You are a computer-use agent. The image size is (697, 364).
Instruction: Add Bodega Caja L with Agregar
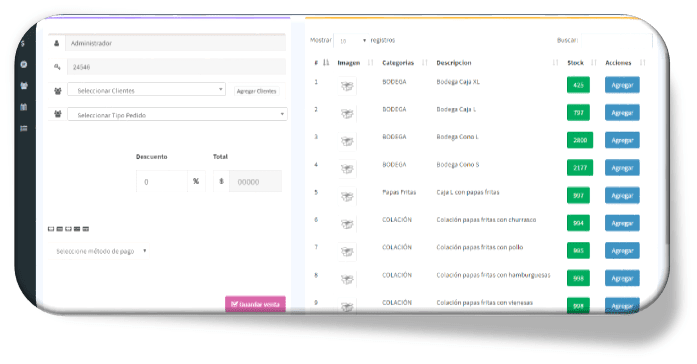(x=622, y=112)
